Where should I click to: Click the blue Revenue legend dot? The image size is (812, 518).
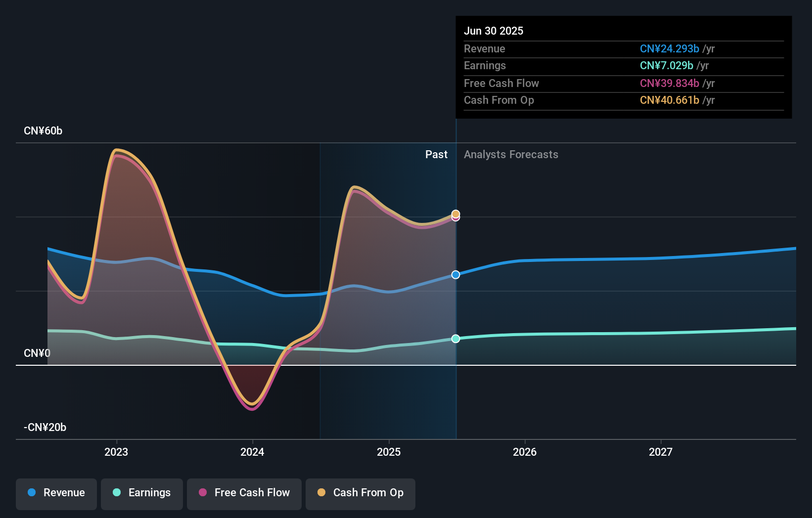[x=32, y=492]
